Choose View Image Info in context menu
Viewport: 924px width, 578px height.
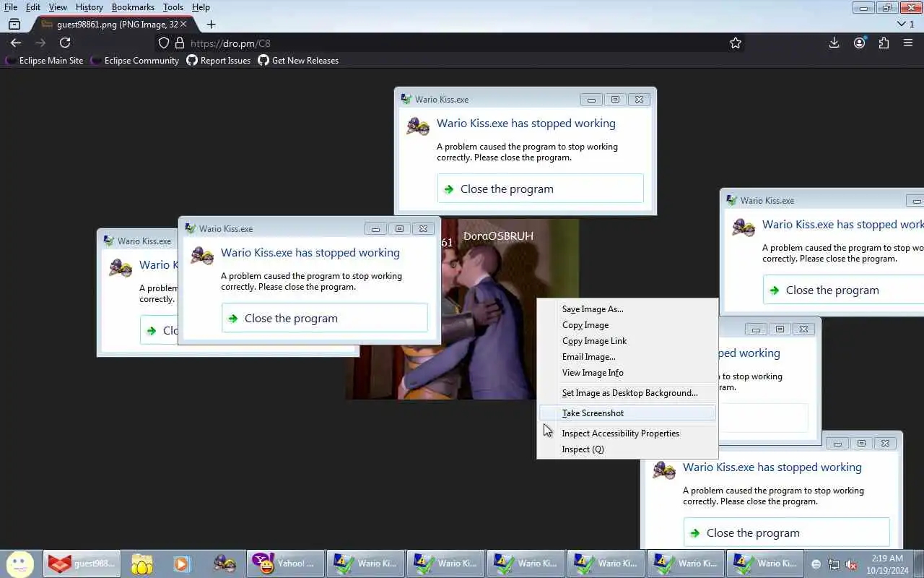click(627, 373)
